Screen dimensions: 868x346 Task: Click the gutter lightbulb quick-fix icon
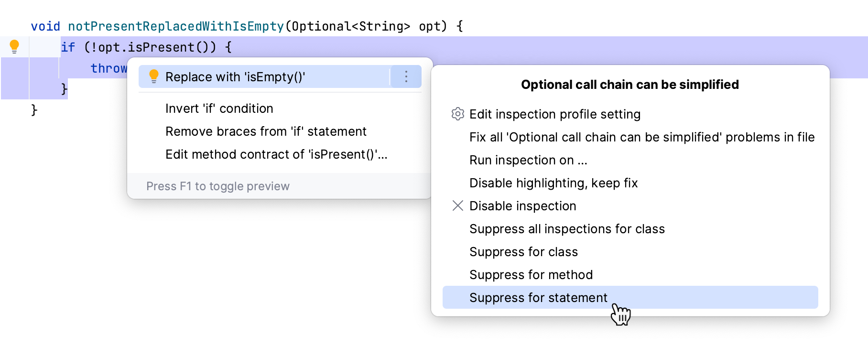[14, 46]
